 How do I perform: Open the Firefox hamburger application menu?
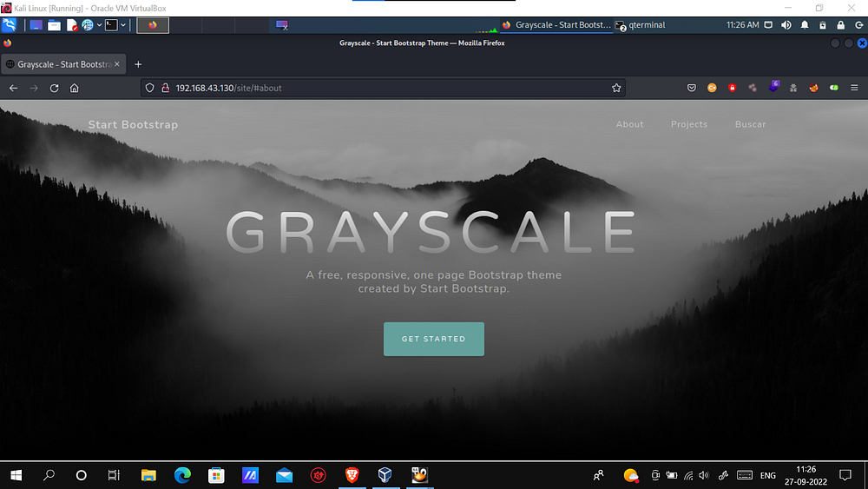[x=854, y=88]
